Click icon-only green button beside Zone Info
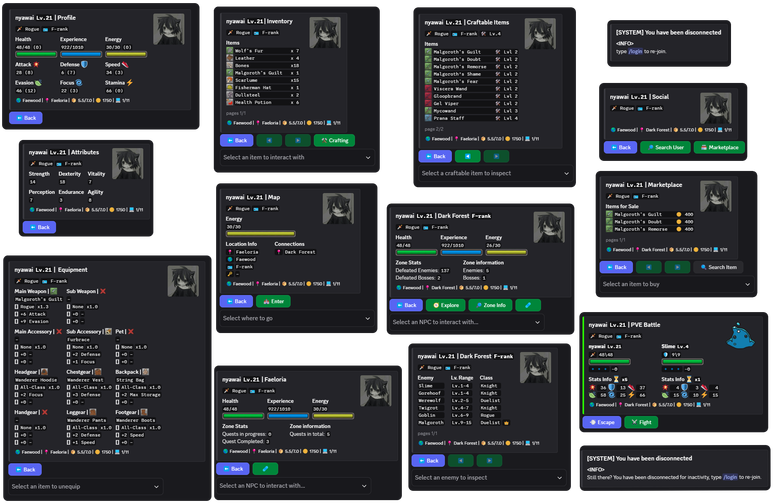Viewport: 775px width, 504px height. point(528,305)
